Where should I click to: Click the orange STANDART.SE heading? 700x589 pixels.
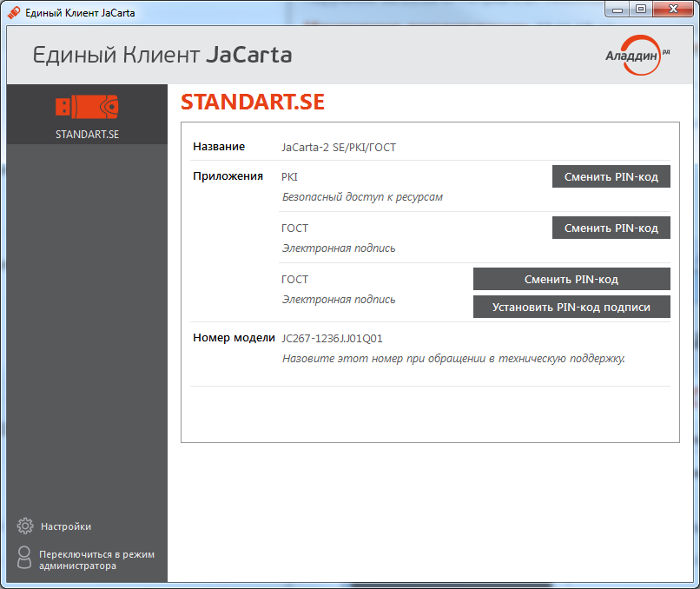[253, 103]
